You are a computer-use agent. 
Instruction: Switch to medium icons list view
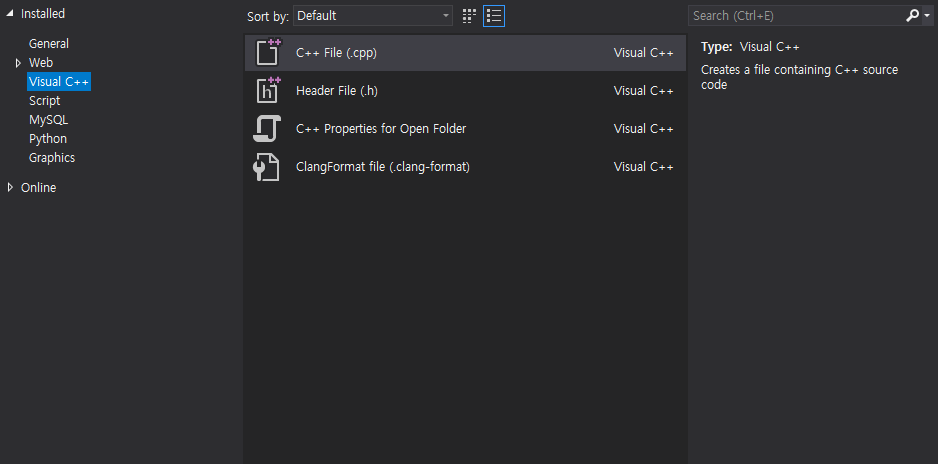pos(494,16)
